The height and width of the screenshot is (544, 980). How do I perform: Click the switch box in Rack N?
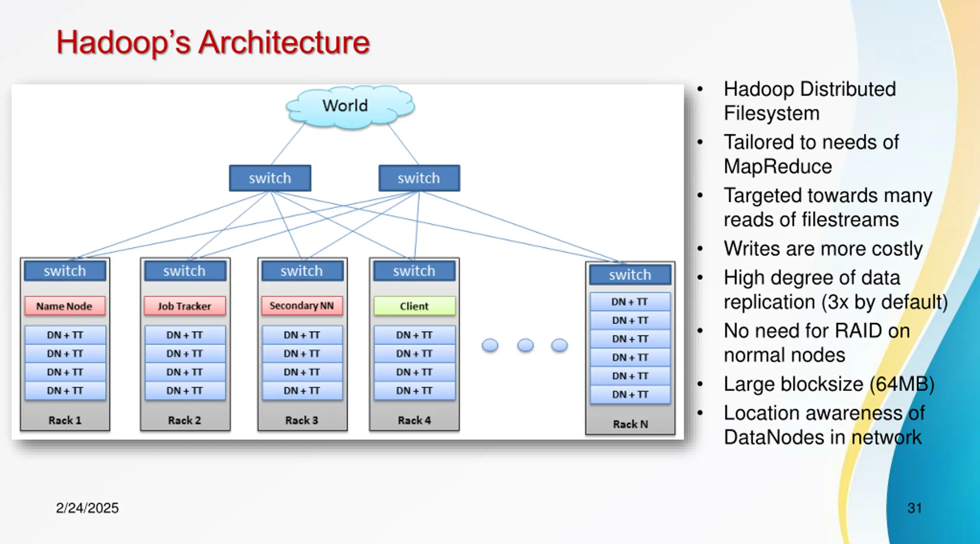pyautogui.click(x=630, y=274)
